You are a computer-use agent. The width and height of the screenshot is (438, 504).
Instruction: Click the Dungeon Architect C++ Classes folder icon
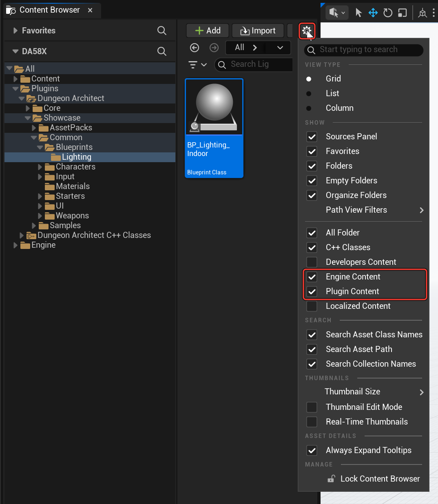click(31, 235)
